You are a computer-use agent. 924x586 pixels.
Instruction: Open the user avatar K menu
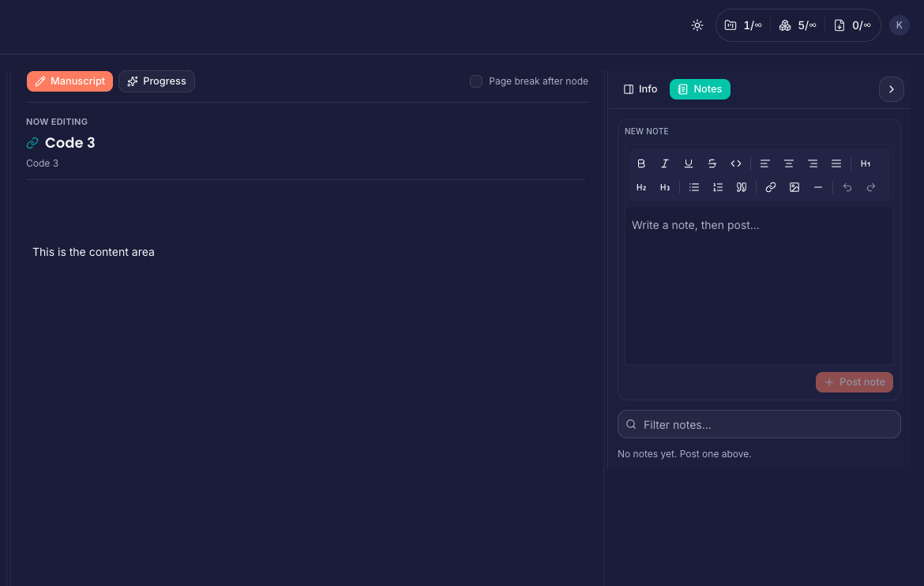(899, 25)
